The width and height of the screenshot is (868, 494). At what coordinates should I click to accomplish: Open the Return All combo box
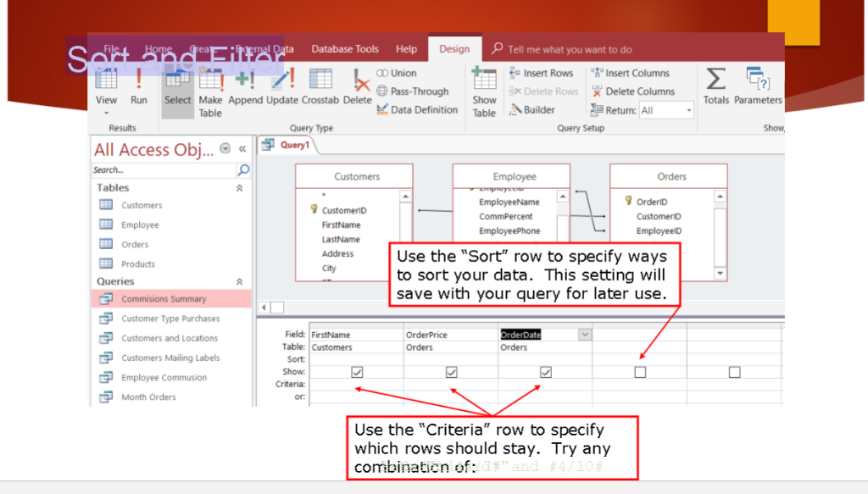click(x=666, y=110)
